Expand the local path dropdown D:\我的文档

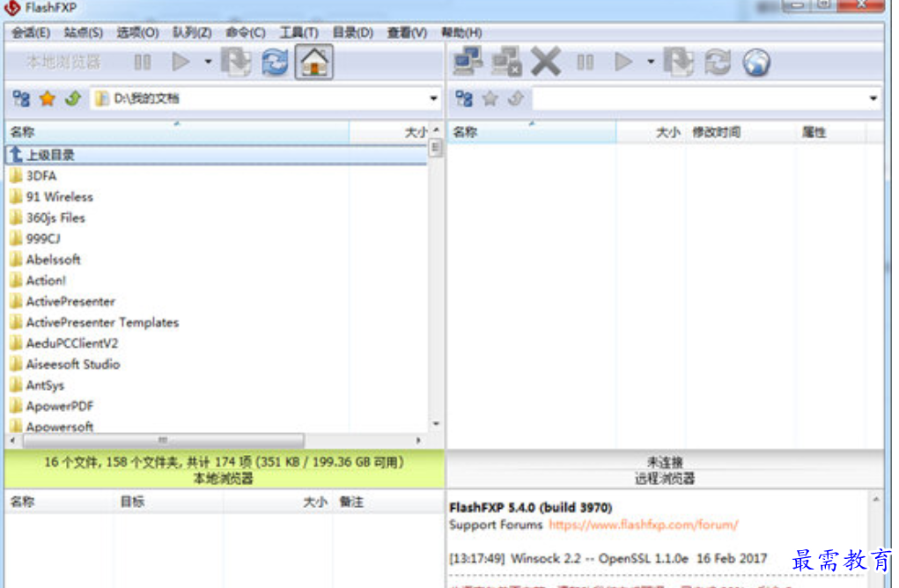point(433,99)
